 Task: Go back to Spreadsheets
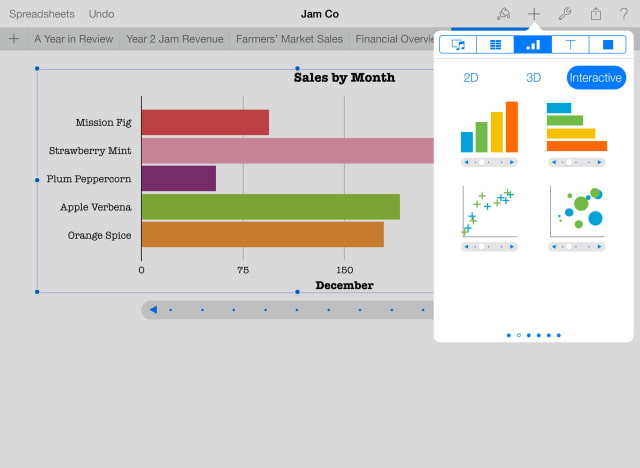(x=41, y=14)
